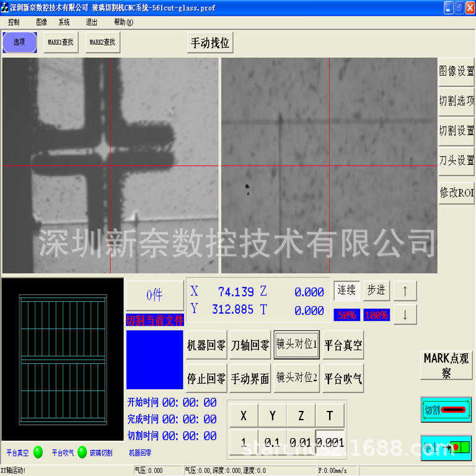Open the 帮助(H) menu
The width and height of the screenshot is (476, 476).
tap(123, 22)
